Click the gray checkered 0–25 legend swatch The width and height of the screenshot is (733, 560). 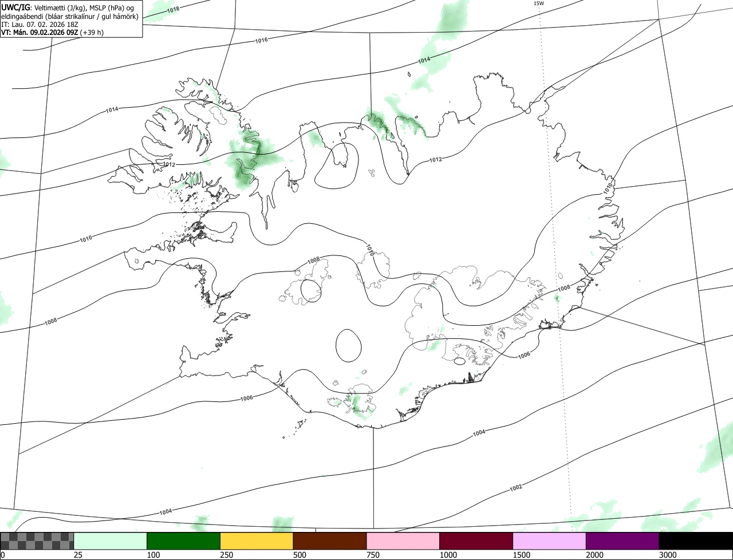click(37, 541)
